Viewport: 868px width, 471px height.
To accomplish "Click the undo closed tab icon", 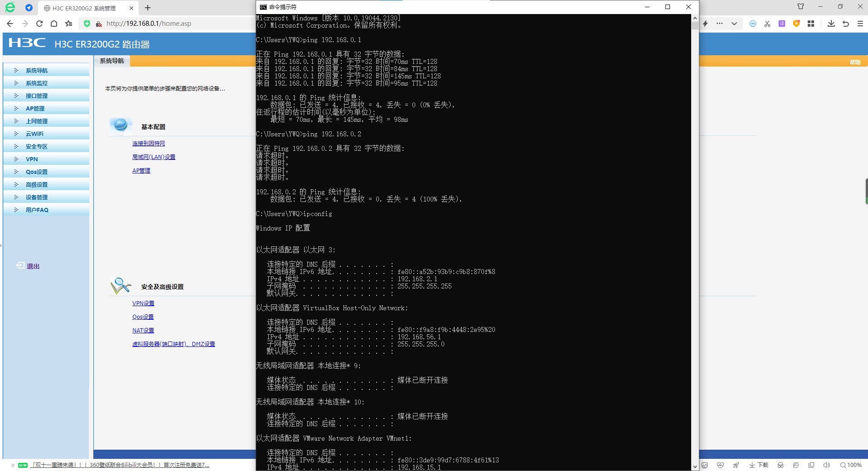I will coord(846,24).
